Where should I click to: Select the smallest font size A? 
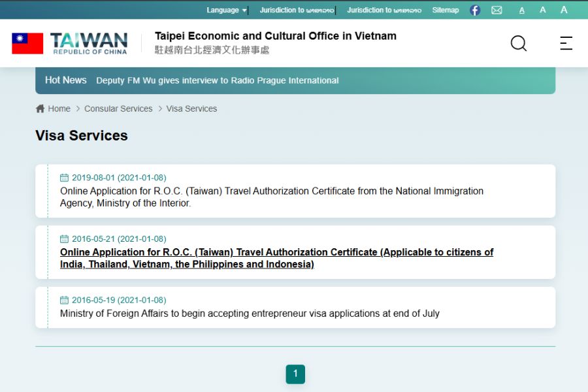click(x=522, y=10)
